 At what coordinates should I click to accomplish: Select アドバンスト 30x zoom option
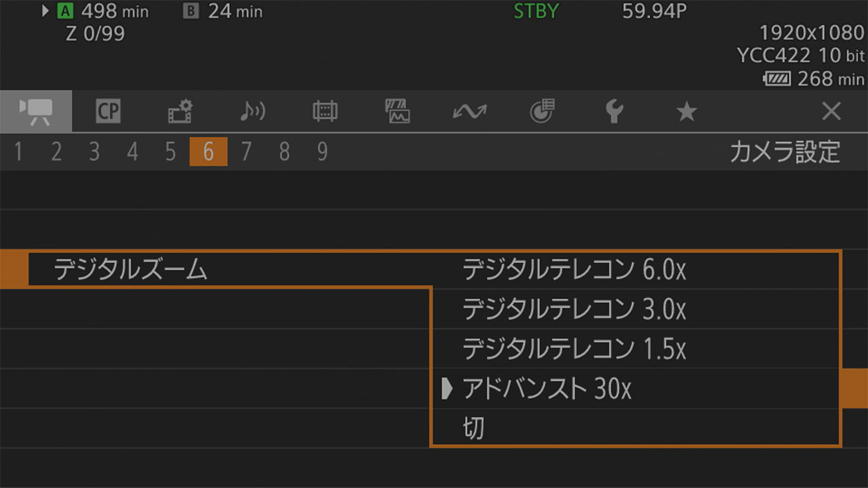(547, 389)
